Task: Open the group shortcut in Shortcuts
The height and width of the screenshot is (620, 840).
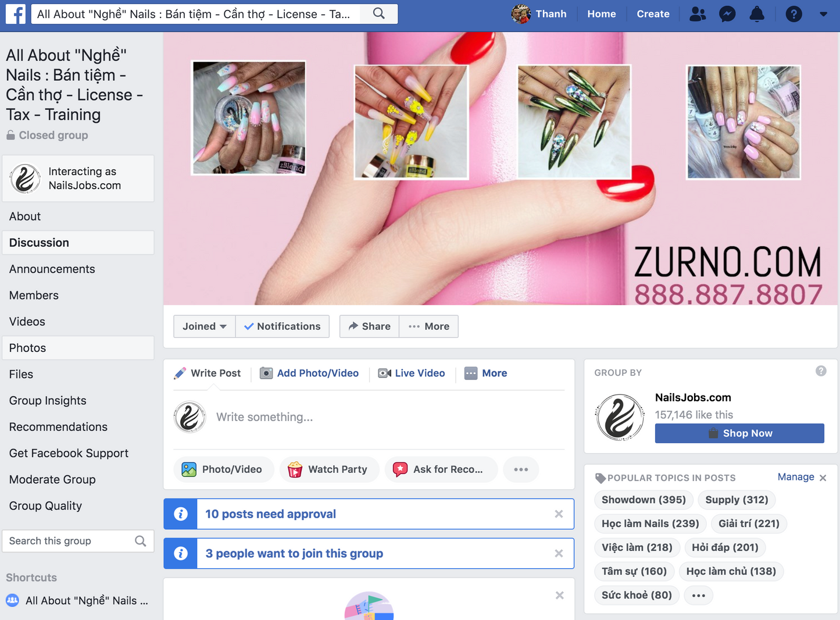Action: tap(77, 600)
